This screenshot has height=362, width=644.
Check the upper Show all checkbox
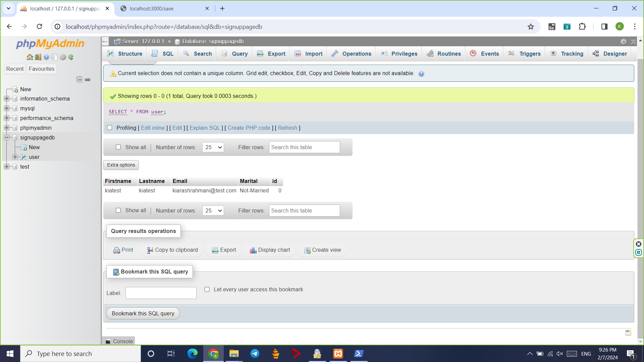pos(118,147)
